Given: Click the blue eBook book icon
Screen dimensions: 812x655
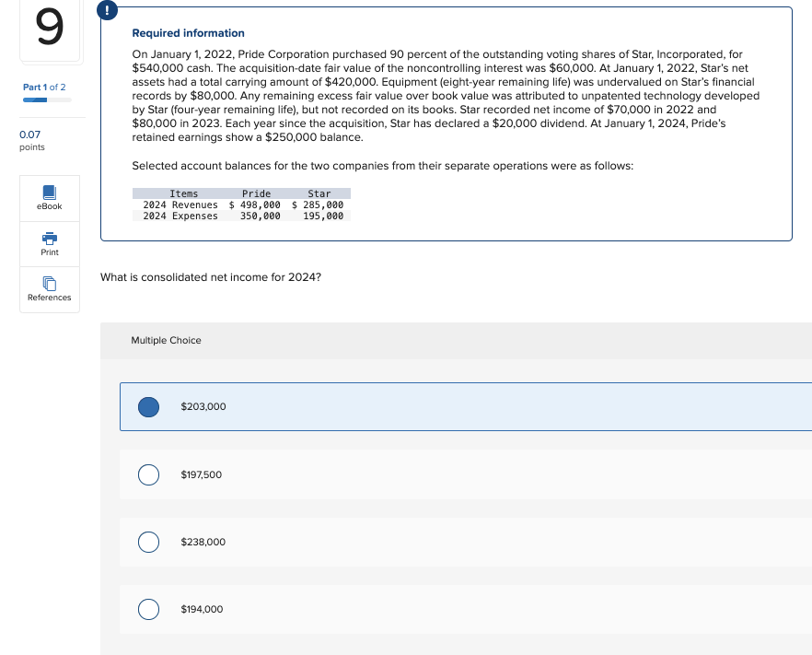Looking at the screenshot, I should click(x=49, y=192).
